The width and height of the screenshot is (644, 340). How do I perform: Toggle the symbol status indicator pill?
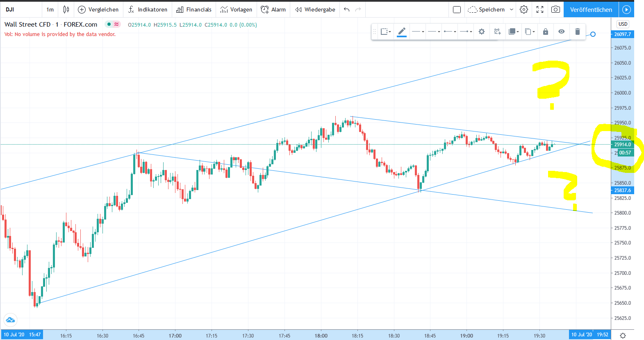point(113,24)
